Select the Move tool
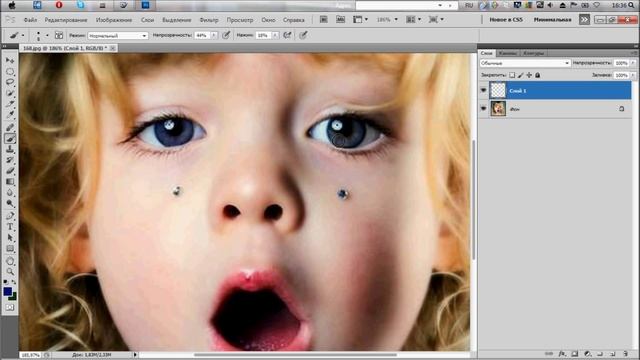The width and height of the screenshot is (640, 360). 10,60
